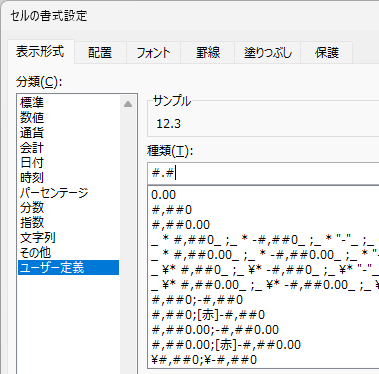
Task: Pick the #,##0;-#,##0 format
Action: pyautogui.click(x=264, y=300)
